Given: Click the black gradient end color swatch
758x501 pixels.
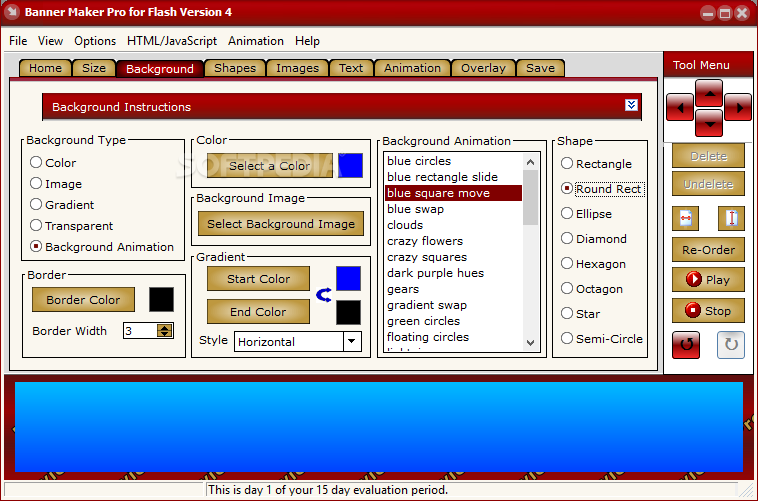Looking at the screenshot, I should coord(348,312).
